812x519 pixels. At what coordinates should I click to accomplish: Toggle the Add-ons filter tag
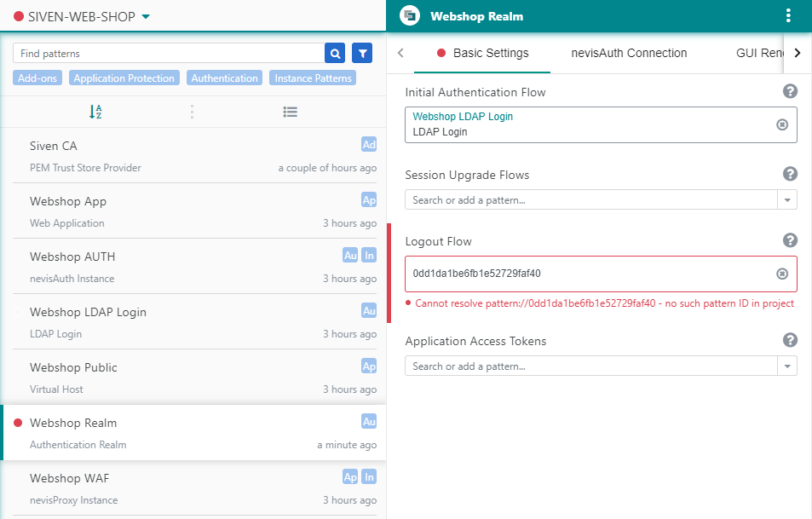(38, 78)
